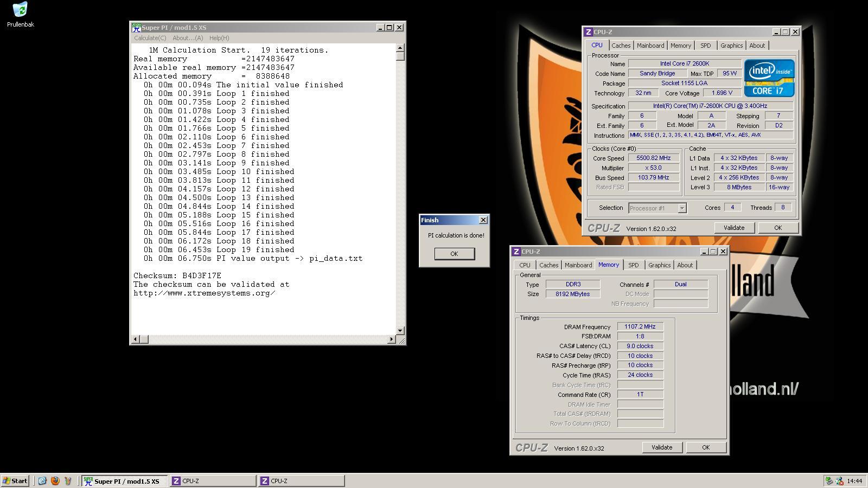
Task: Open the Windows Start menu
Action: tap(15, 481)
